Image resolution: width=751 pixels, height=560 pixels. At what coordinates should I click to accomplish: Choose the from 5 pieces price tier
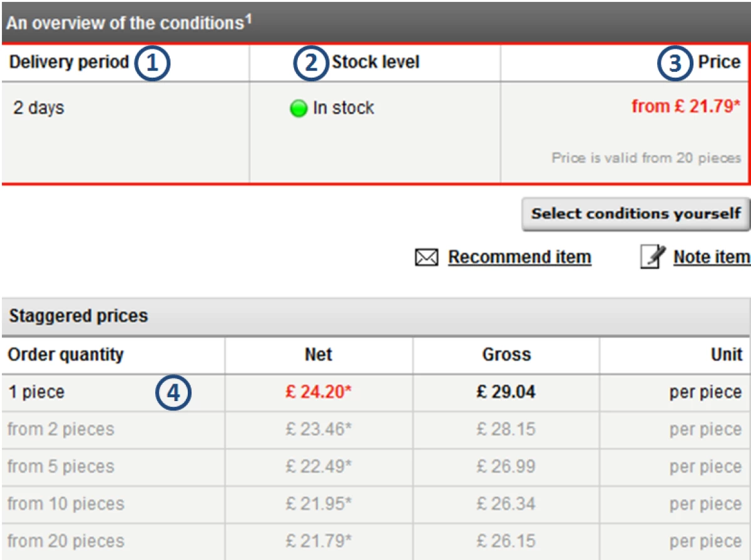[61, 467]
